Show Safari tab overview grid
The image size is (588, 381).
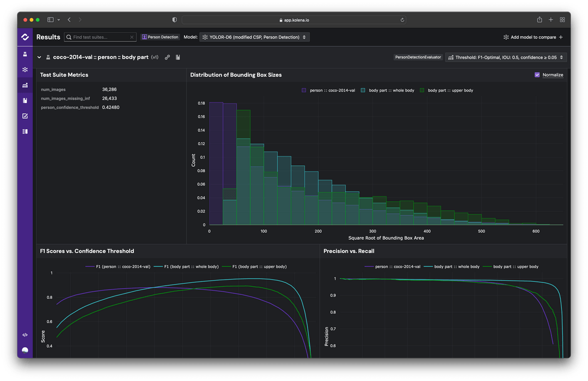pyautogui.click(x=562, y=20)
